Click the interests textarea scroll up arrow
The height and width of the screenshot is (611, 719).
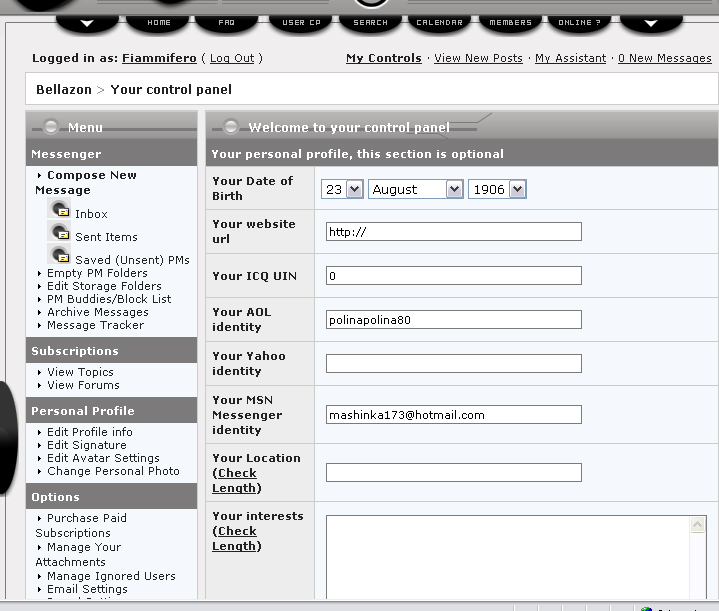[697, 526]
